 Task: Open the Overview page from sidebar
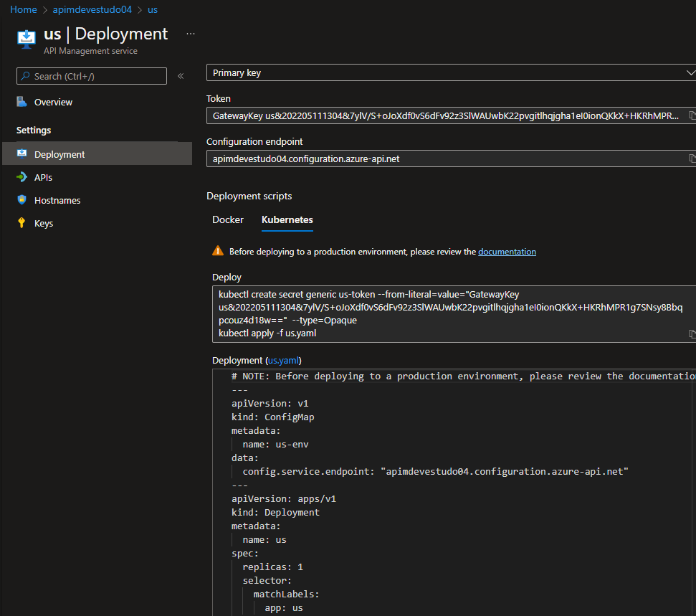tap(53, 103)
